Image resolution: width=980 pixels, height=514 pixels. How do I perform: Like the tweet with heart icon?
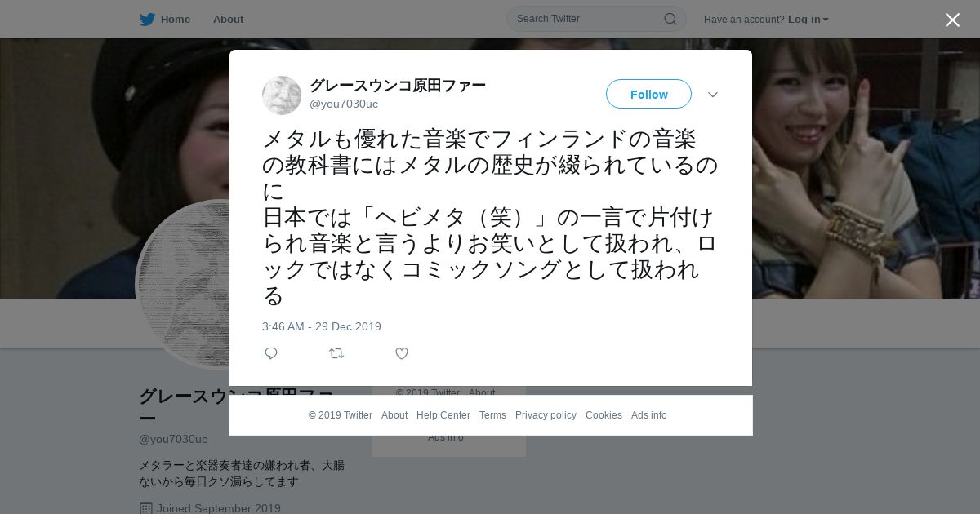tap(402, 353)
